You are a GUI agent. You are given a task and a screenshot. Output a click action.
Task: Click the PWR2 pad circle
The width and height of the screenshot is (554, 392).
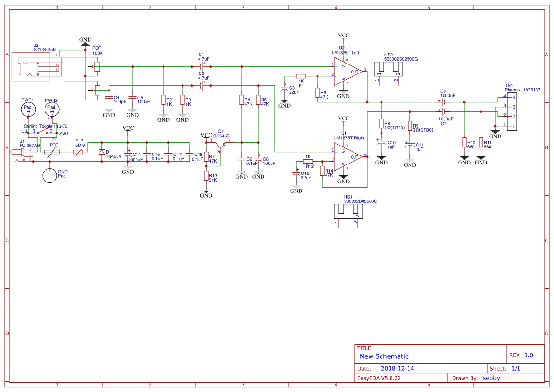coord(51,109)
